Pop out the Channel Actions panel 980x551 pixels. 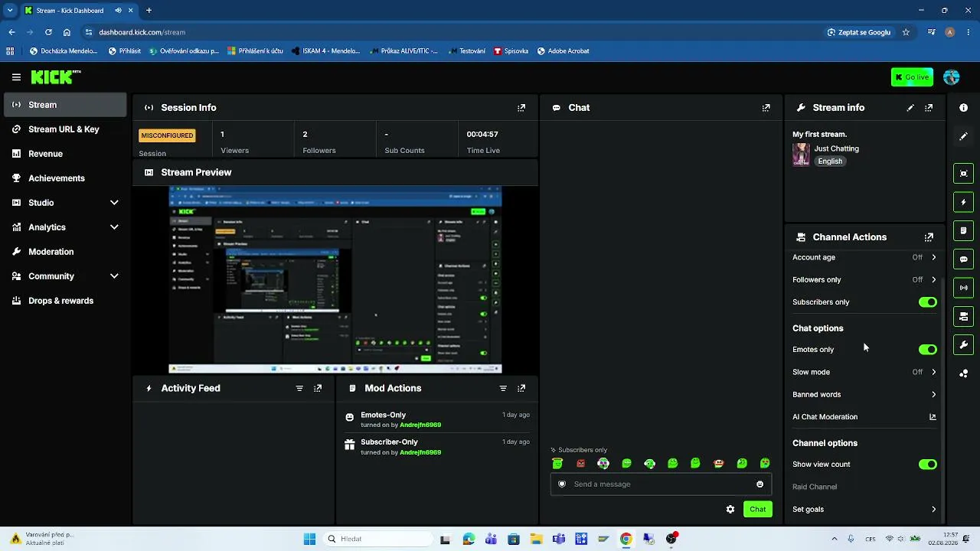click(x=929, y=237)
